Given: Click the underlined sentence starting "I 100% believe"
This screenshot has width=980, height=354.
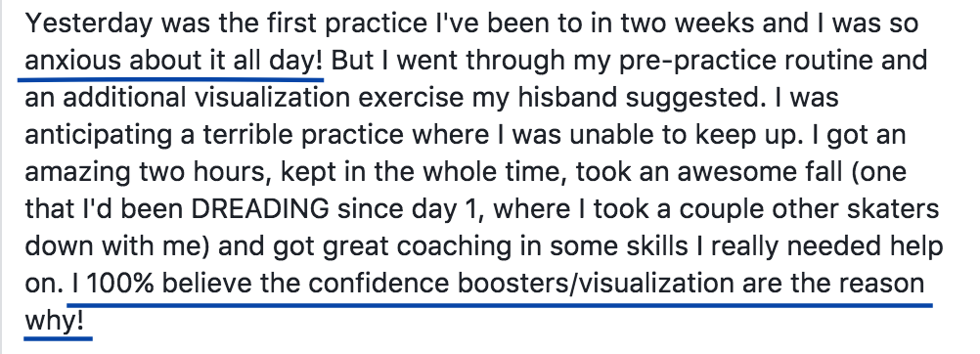Looking at the screenshot, I should click(498, 285).
